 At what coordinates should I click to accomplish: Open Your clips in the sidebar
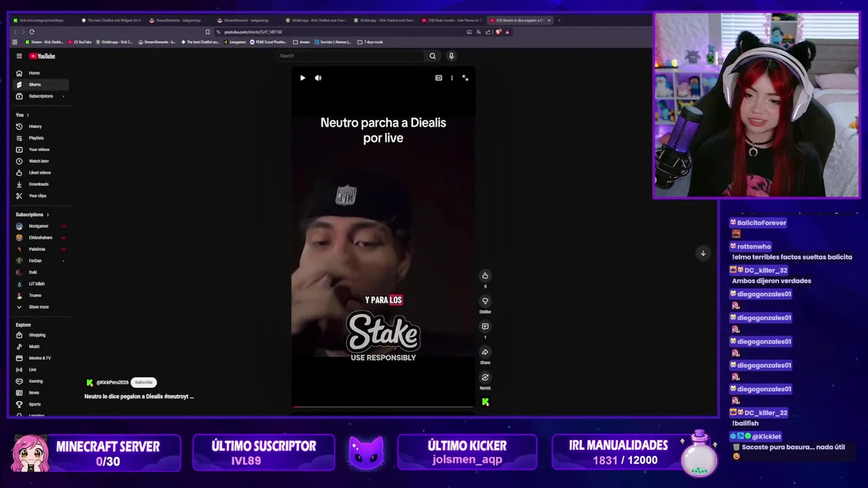click(x=40, y=196)
